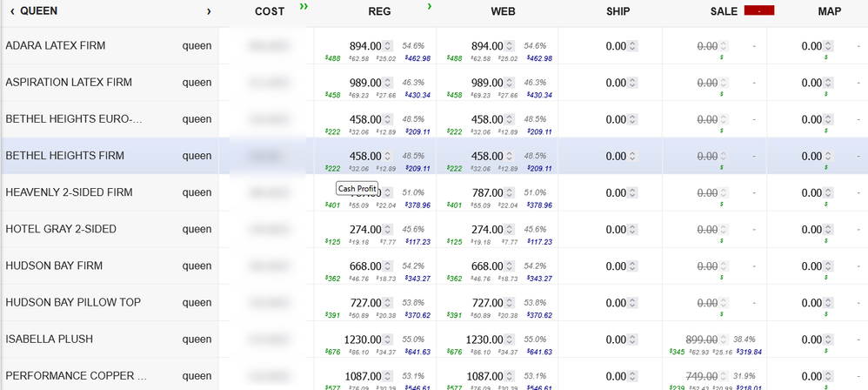Adjust SHIP stepper for HEAVENLY 2-SIDED FIRM

coord(632,192)
